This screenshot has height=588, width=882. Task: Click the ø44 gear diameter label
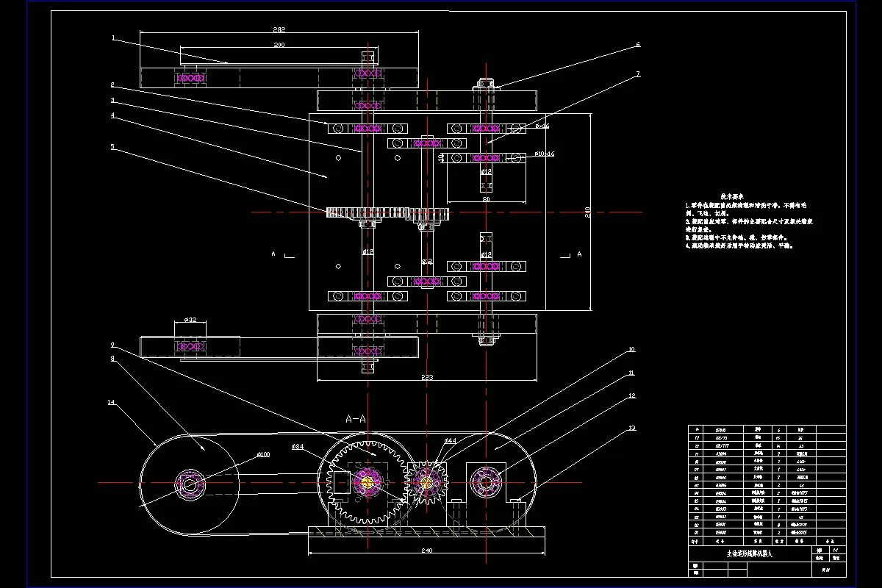(x=451, y=440)
